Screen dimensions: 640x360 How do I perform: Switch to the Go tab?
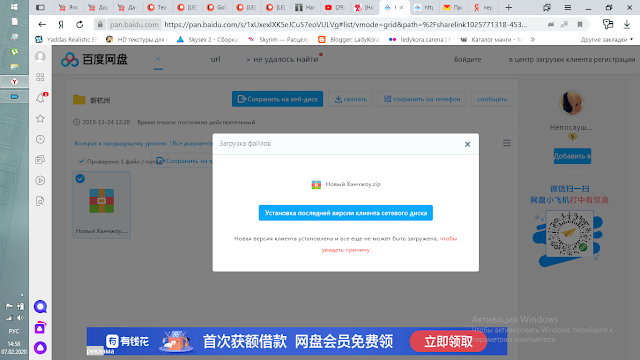216,7
